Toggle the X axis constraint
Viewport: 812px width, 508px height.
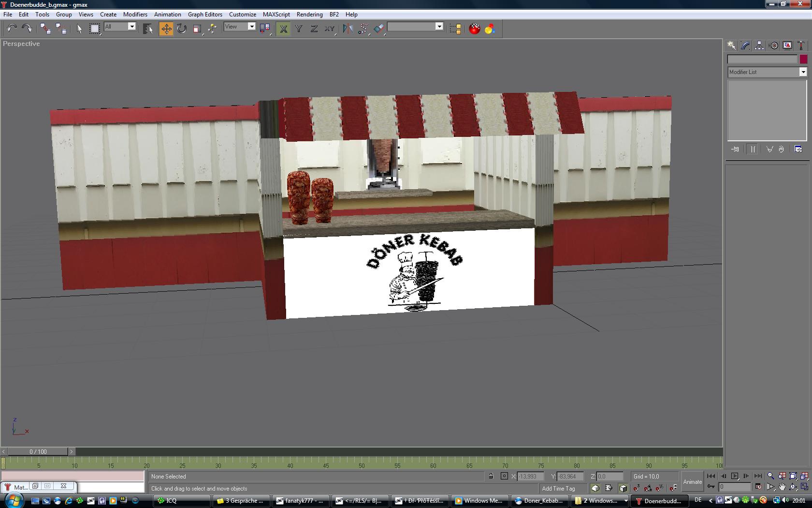[x=284, y=29]
